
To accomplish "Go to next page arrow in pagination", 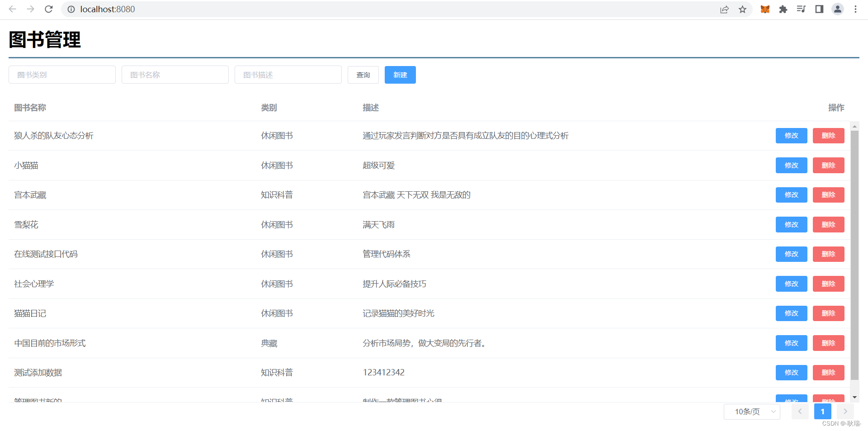I will tap(845, 412).
